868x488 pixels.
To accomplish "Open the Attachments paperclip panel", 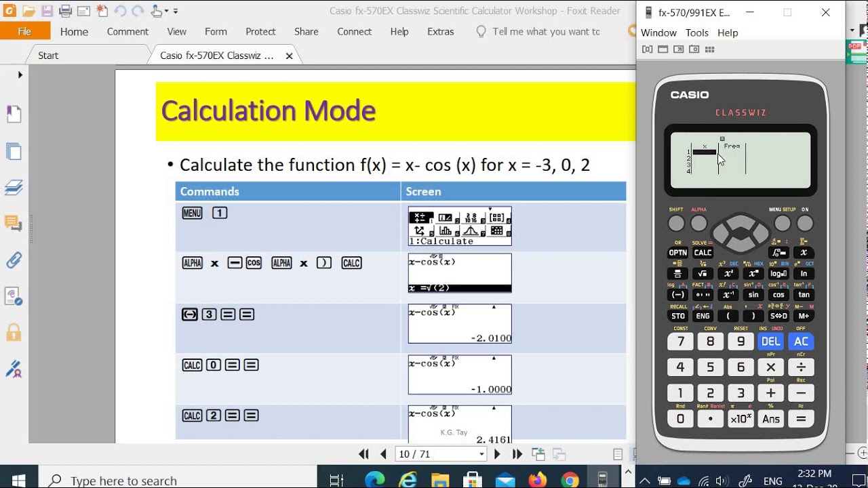I will tap(14, 260).
